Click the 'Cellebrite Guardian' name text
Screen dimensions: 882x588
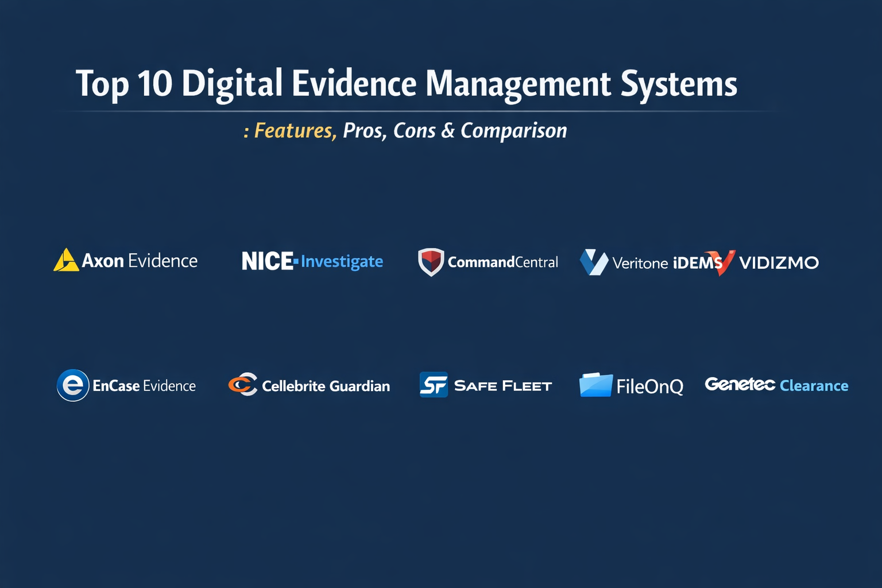(x=326, y=386)
